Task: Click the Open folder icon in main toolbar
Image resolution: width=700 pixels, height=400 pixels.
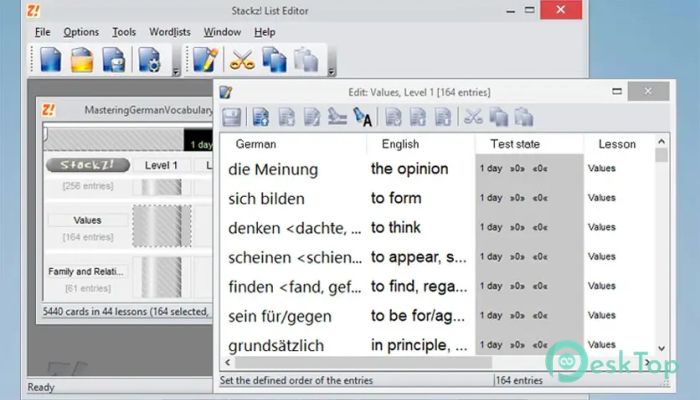Action: click(82, 59)
